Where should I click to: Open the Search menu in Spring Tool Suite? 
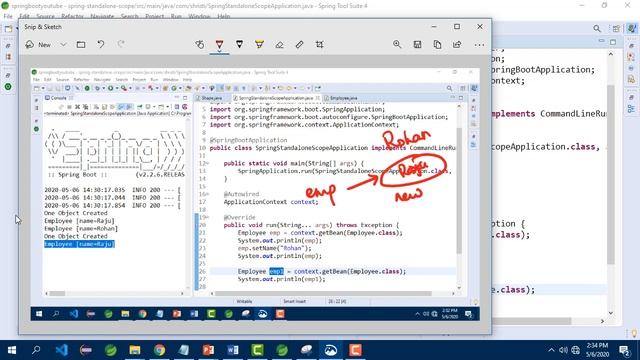pyautogui.click(x=129, y=16)
